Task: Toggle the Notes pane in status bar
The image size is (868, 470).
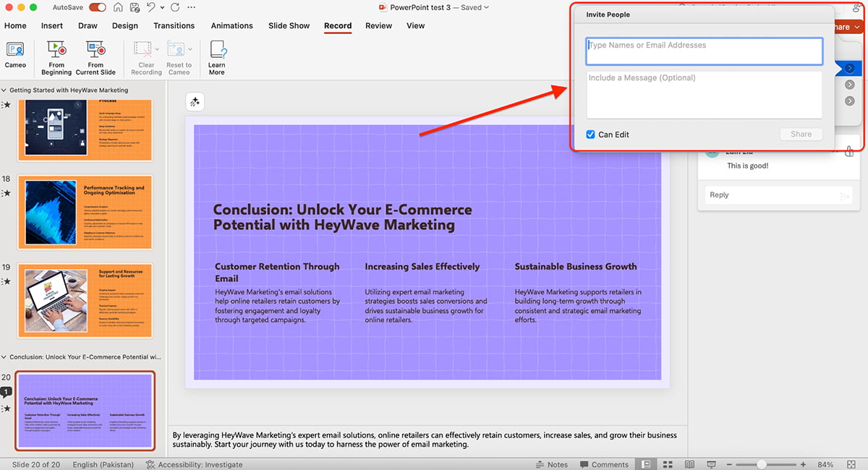Action: pyautogui.click(x=552, y=463)
